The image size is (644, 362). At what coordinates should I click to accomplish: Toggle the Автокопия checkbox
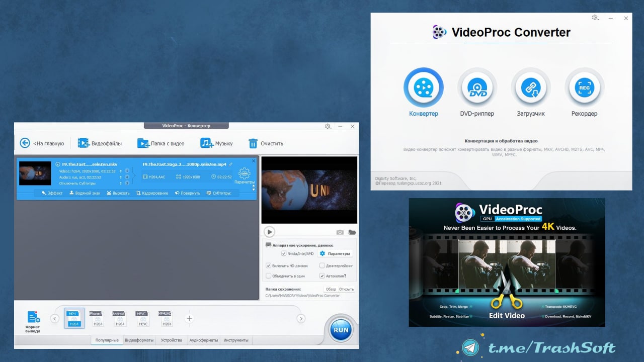point(322,276)
